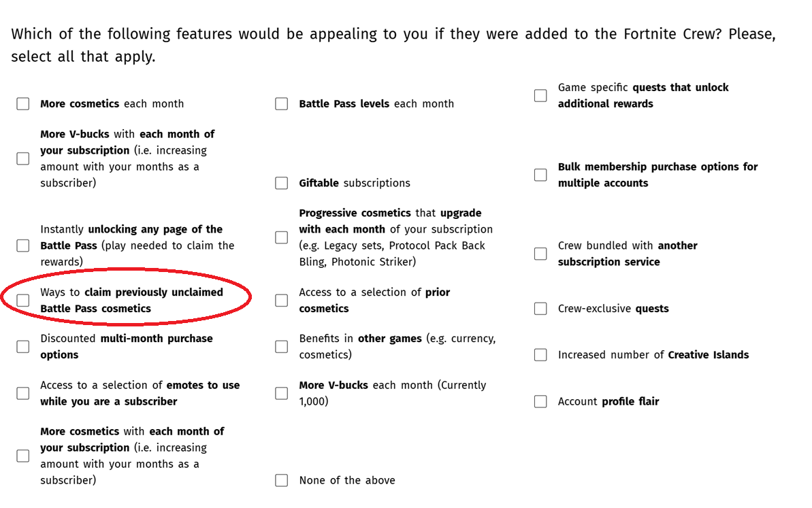812x508 pixels.
Task: Select Access to a selection of prior cosmetics
Action: 281,300
